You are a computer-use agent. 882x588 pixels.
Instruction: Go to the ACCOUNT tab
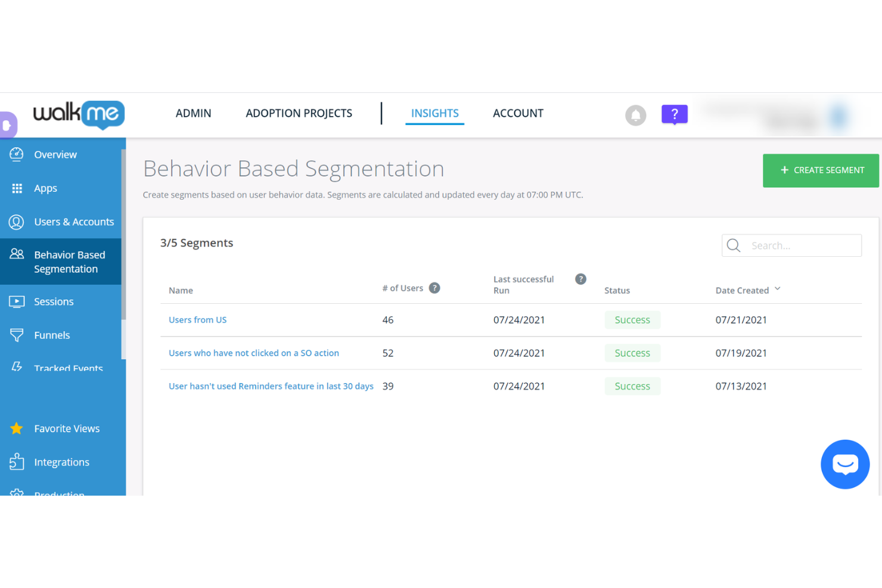(518, 113)
